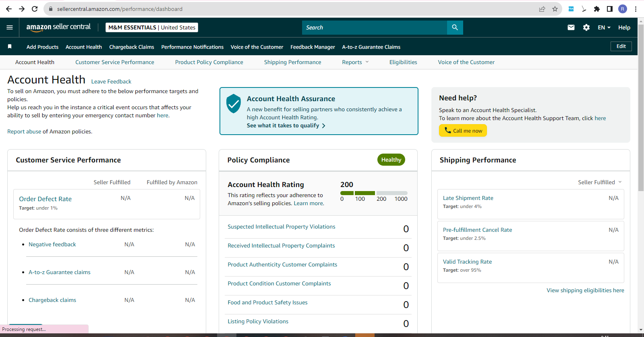The height and width of the screenshot is (337, 644).
Task: Open the Order Defect Rate link
Action: click(46, 199)
